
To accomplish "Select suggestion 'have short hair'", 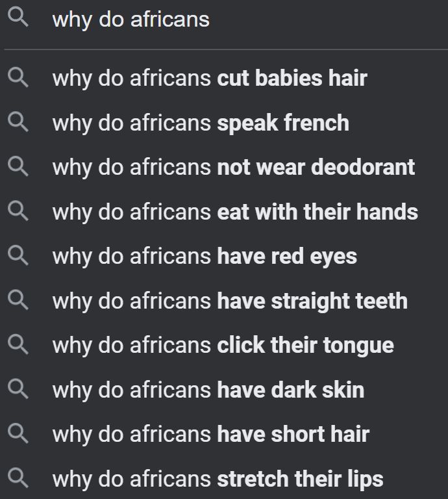I will coord(224,435).
